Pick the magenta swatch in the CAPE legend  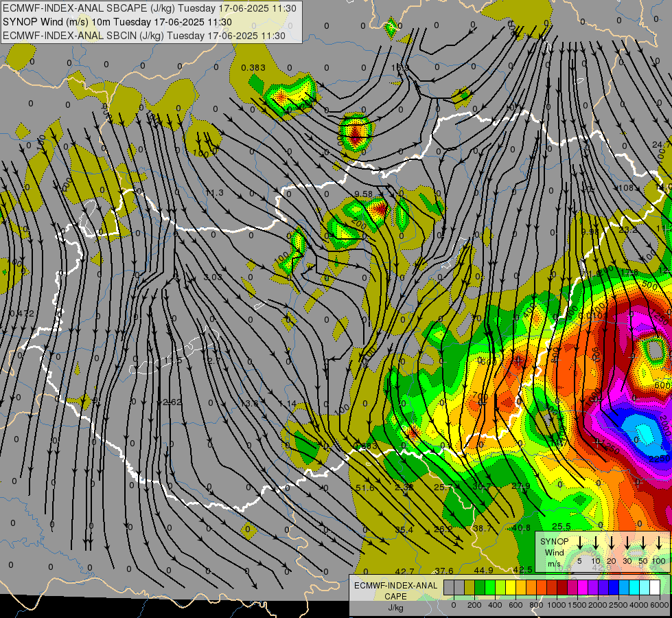[x=583, y=588]
